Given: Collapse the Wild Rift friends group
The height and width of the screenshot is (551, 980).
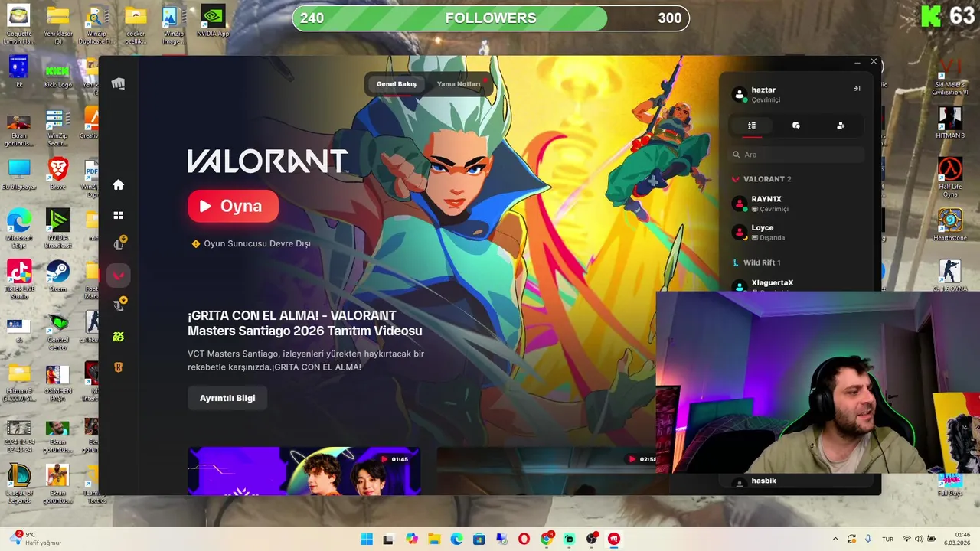Looking at the screenshot, I should [756, 262].
